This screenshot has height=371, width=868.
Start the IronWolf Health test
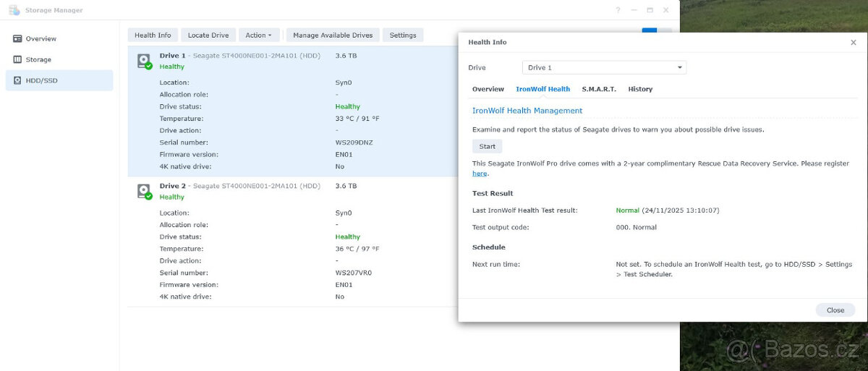[x=488, y=146]
